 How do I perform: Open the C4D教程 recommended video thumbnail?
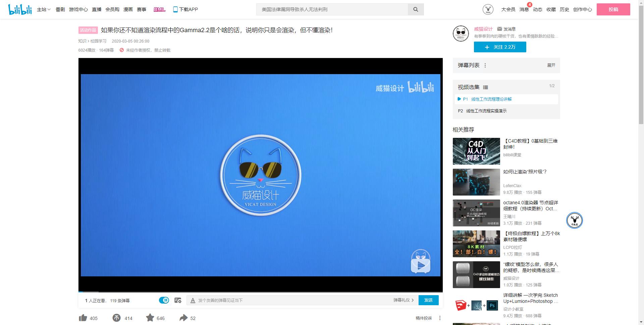(x=476, y=151)
